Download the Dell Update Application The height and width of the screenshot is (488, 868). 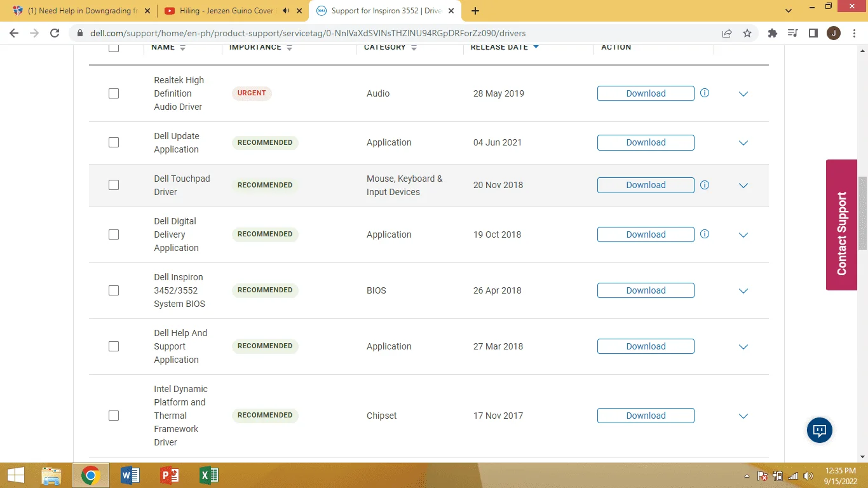pyautogui.click(x=646, y=142)
